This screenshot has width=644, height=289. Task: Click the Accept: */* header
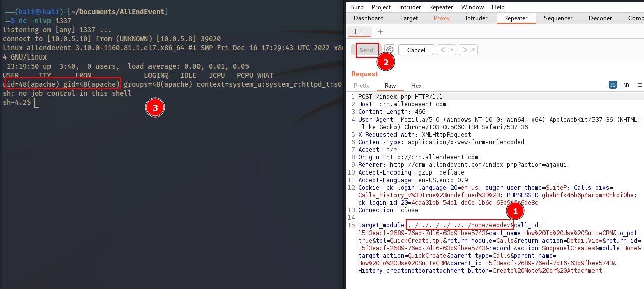377,150
